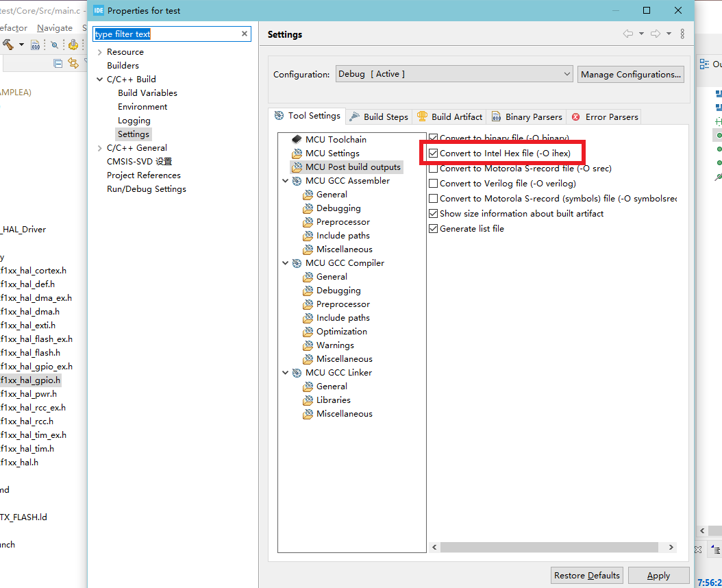Screen dimensions: 722x588
Task: Disable Show size information about built artifact
Action: (x=434, y=213)
